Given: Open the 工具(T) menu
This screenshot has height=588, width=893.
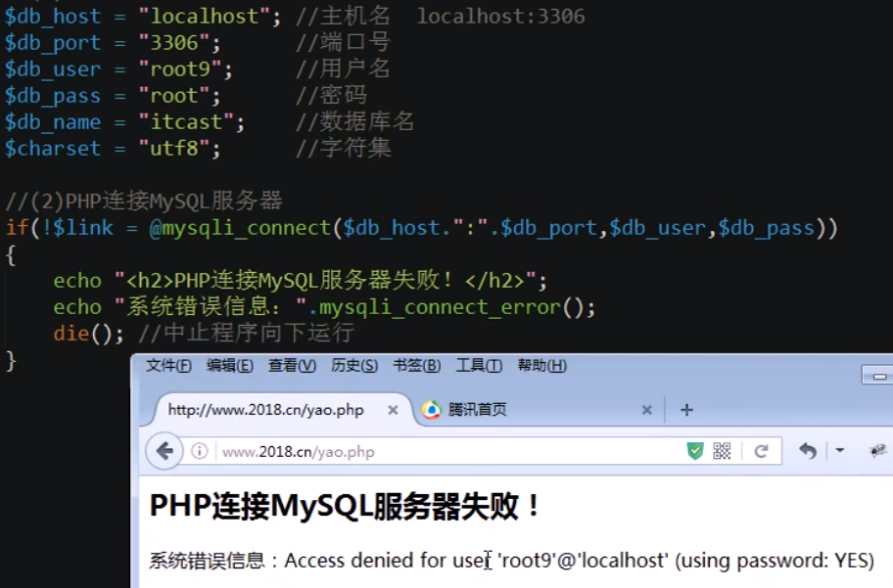Looking at the screenshot, I should tap(479, 366).
